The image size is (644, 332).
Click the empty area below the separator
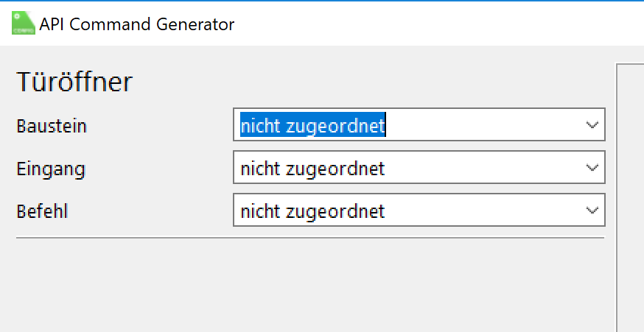click(309, 287)
